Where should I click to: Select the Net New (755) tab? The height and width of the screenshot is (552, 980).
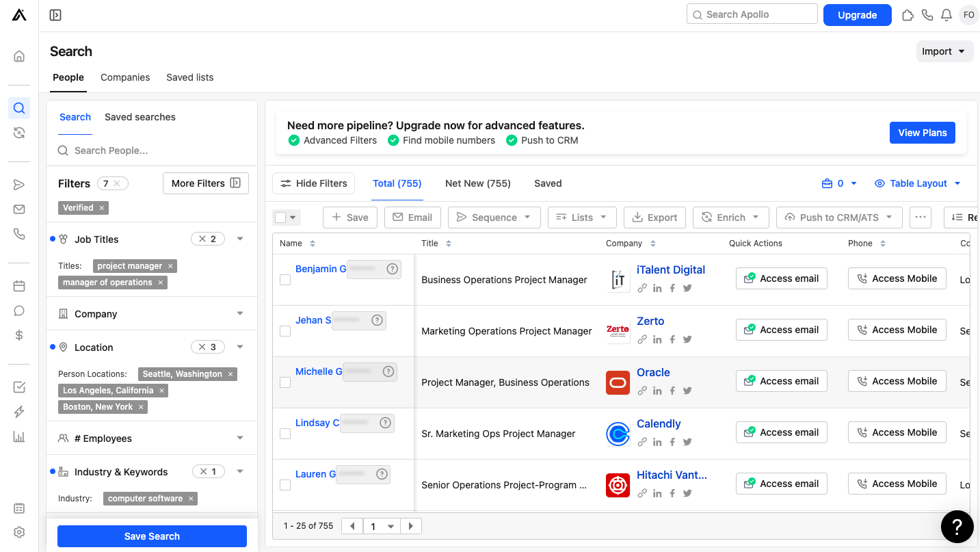[477, 183]
